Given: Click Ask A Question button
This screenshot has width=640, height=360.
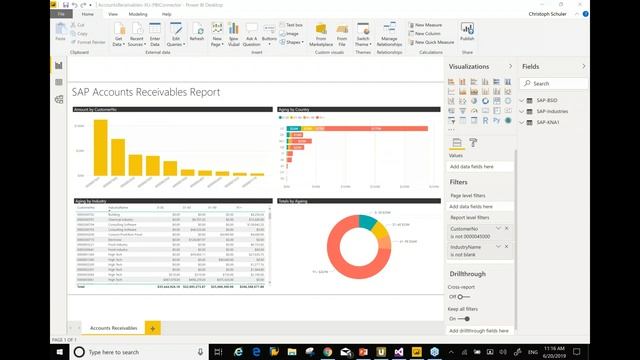Looking at the screenshot, I should click(x=251, y=35).
